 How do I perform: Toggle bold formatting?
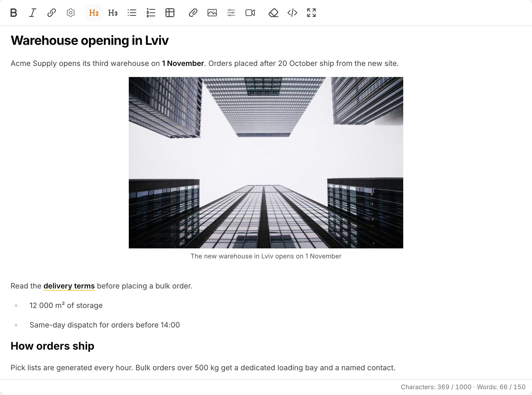click(x=14, y=13)
